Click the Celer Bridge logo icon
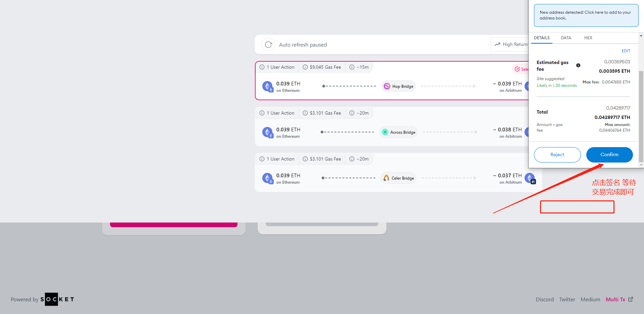The image size is (644, 314). click(x=386, y=178)
